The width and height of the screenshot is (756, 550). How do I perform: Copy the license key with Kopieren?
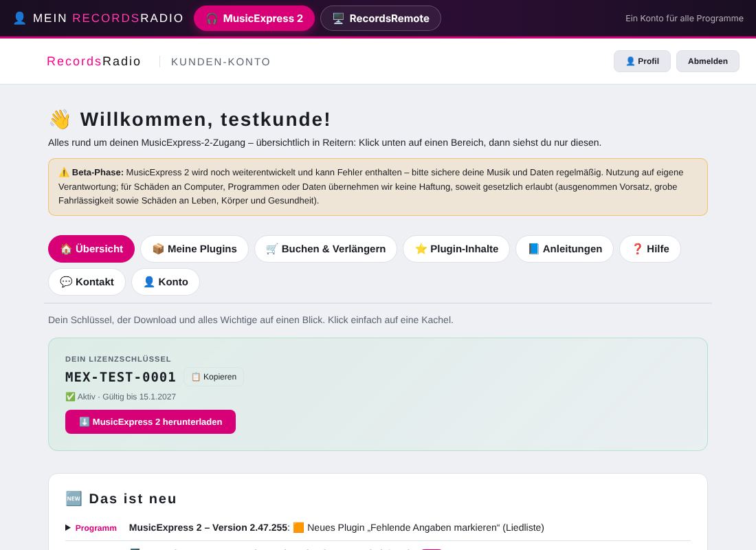point(214,377)
